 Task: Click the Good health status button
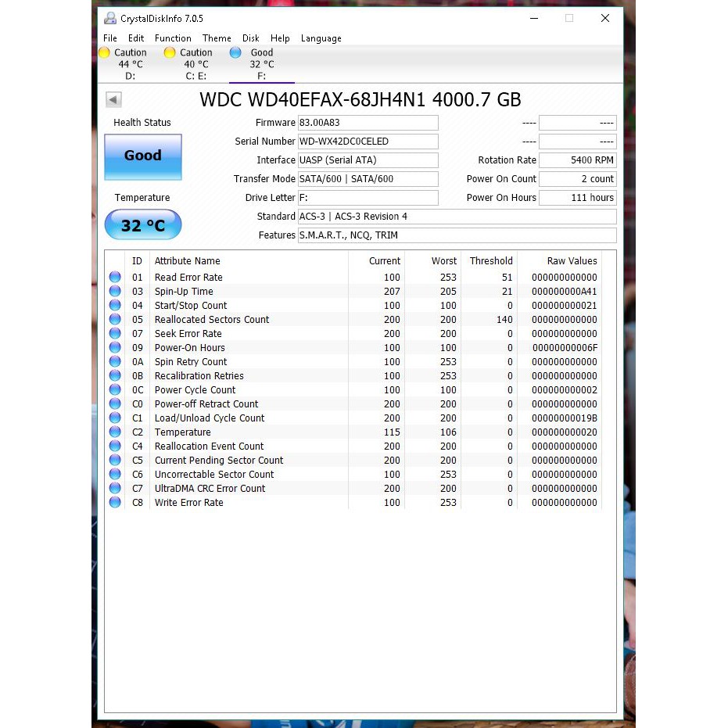pyautogui.click(x=142, y=157)
